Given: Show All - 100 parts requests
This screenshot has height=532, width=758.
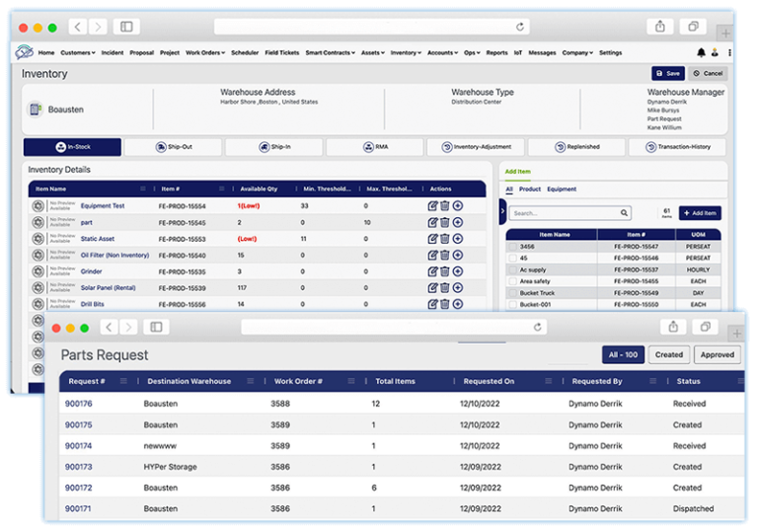Looking at the screenshot, I should click(623, 355).
